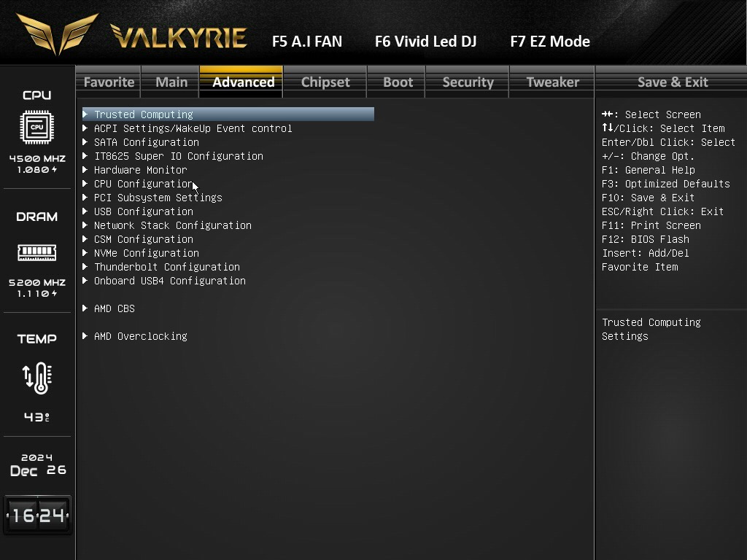Select the Security tab
Image resolution: width=747 pixels, height=560 pixels.
(468, 82)
